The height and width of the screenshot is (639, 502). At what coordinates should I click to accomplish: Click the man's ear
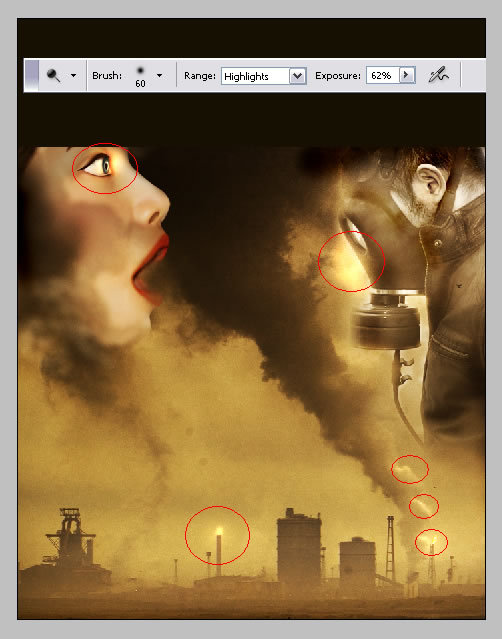click(430, 184)
